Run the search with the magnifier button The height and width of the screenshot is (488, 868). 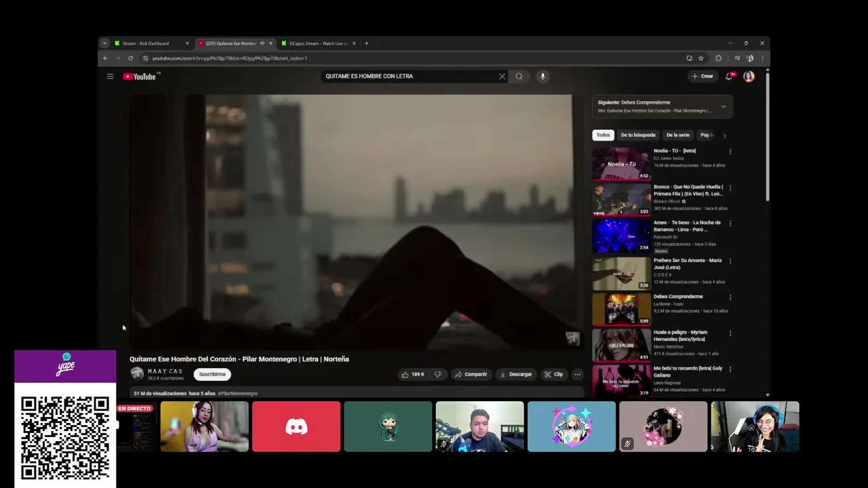519,77
